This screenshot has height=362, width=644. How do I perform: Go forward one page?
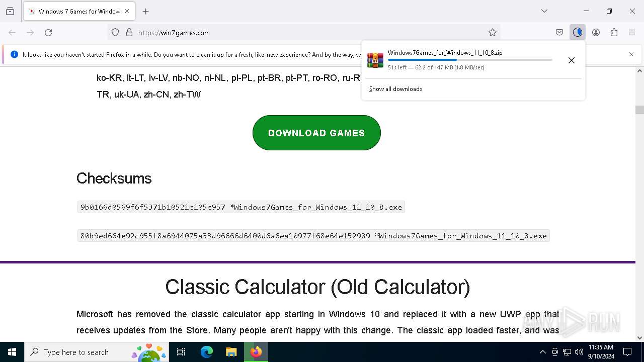click(x=30, y=32)
